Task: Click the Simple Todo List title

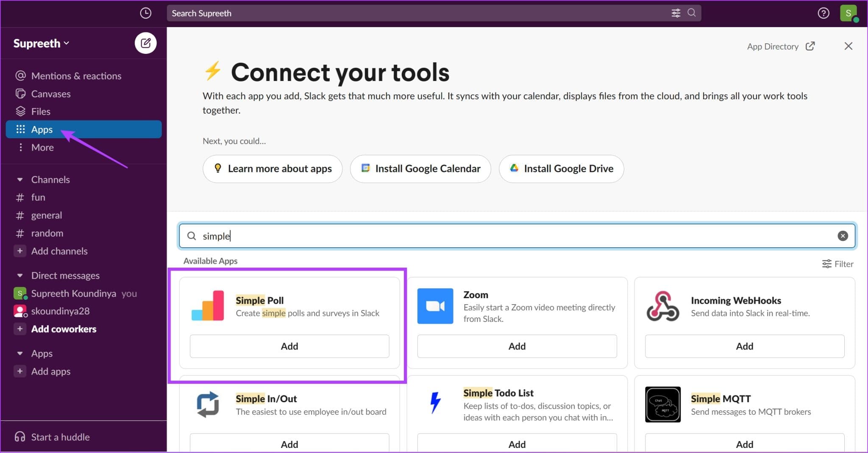Action: [498, 393]
